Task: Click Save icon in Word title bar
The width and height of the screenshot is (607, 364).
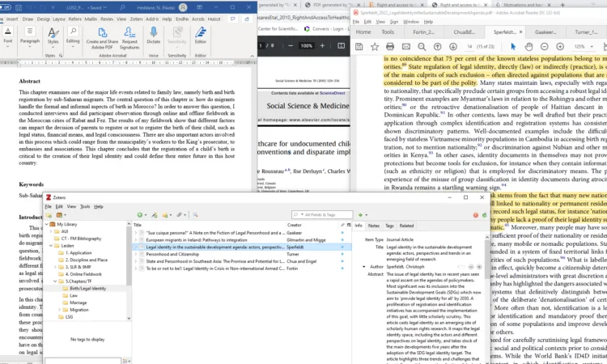Action: point(18,7)
